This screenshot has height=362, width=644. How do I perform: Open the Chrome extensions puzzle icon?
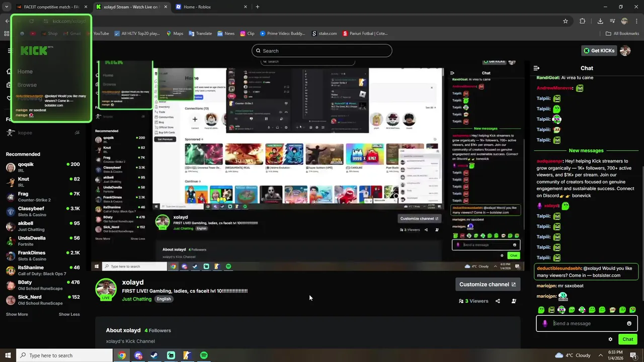pyautogui.click(x=583, y=21)
